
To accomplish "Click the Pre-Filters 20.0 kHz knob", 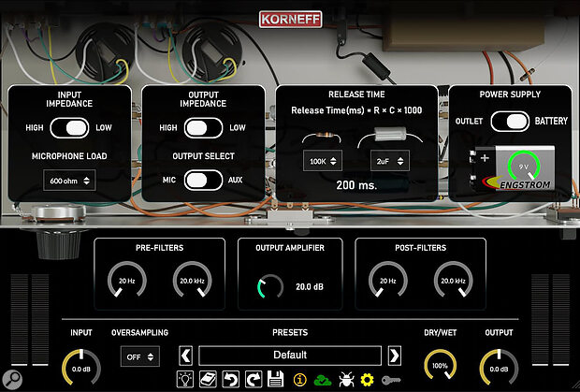I will pyautogui.click(x=193, y=280).
